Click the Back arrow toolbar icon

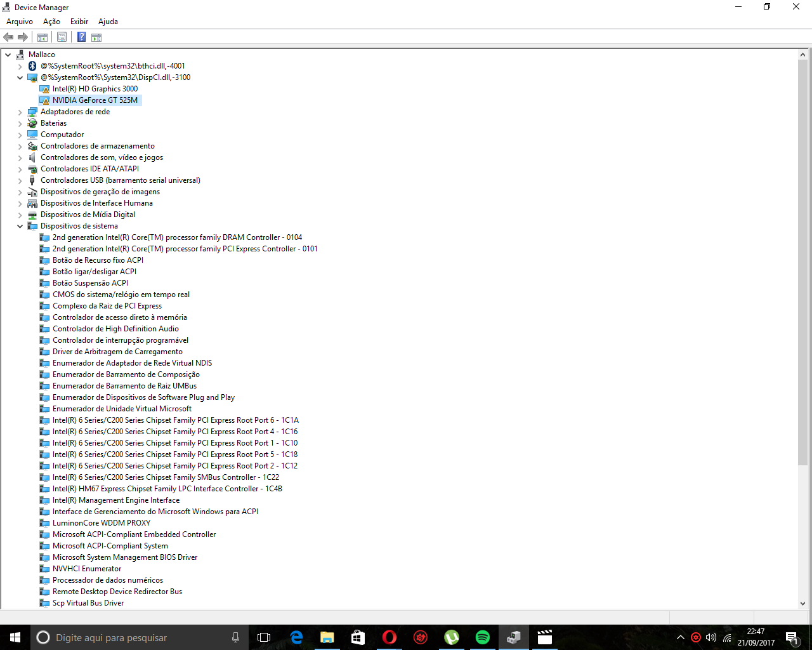click(8, 37)
